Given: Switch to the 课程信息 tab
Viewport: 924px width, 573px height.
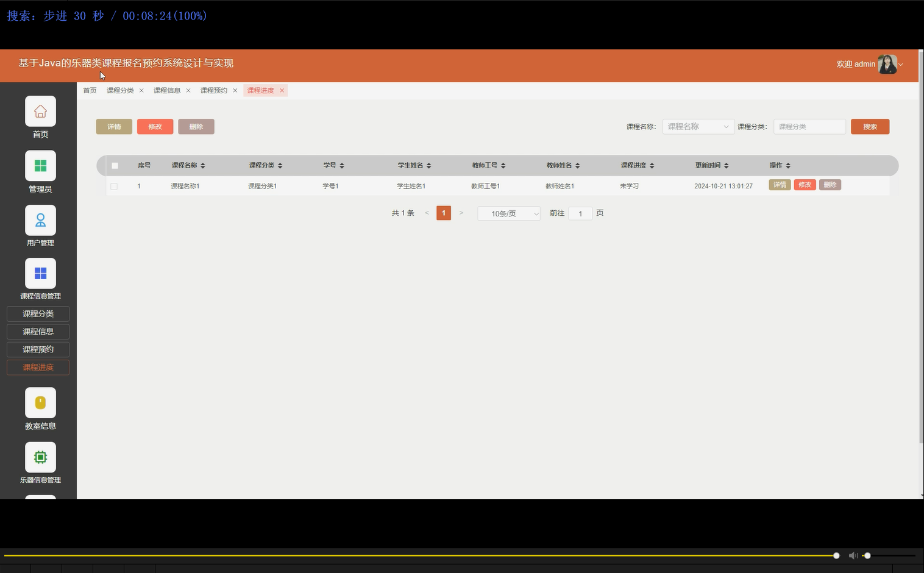Looking at the screenshot, I should (x=167, y=90).
